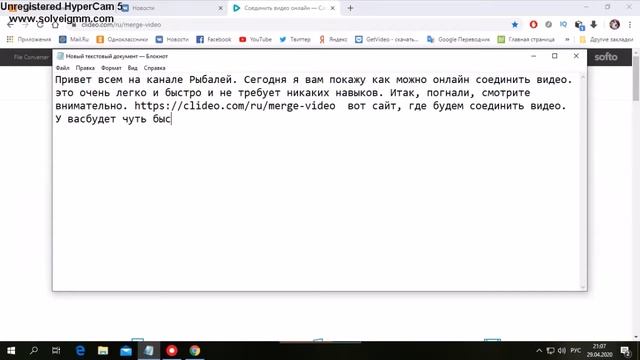The image size is (640, 360).
Task: Open the Главная страница bookmark
Action: [526, 39]
